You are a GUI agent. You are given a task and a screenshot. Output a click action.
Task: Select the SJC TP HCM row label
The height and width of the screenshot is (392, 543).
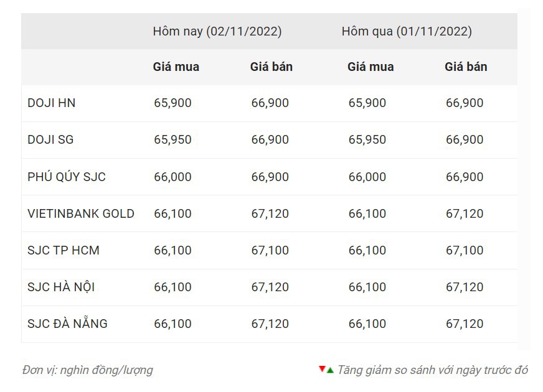point(64,250)
